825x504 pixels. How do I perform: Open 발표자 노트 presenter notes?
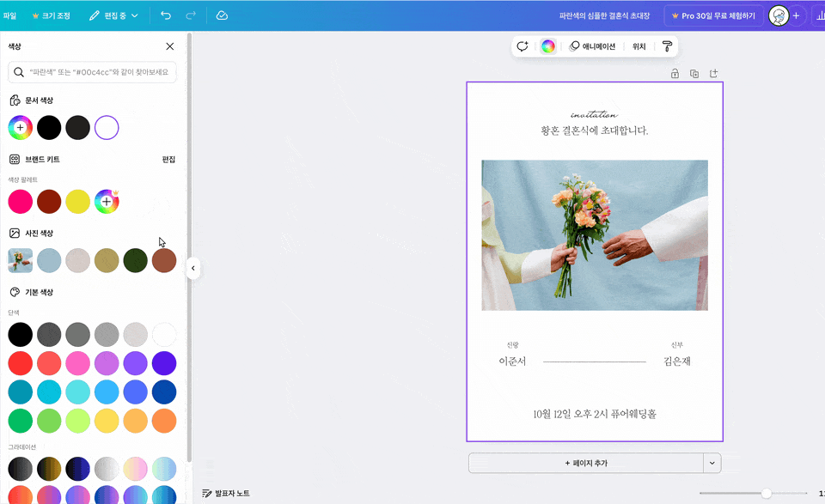226,493
